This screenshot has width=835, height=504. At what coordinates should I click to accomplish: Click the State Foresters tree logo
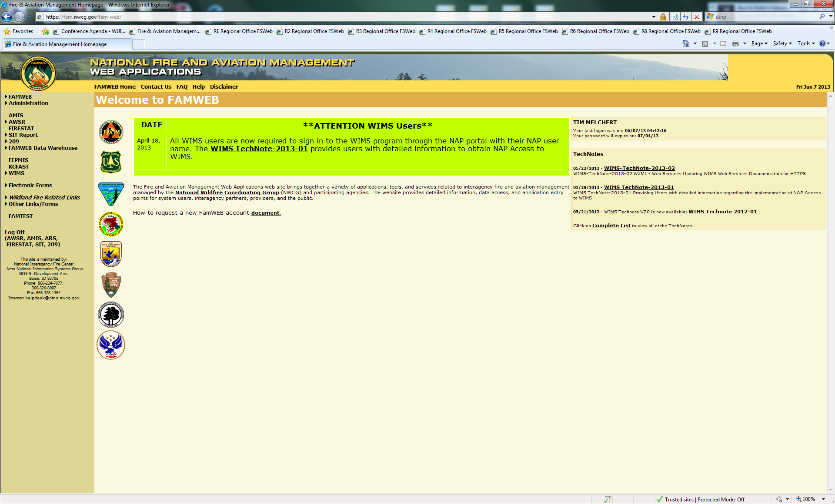[x=111, y=315]
